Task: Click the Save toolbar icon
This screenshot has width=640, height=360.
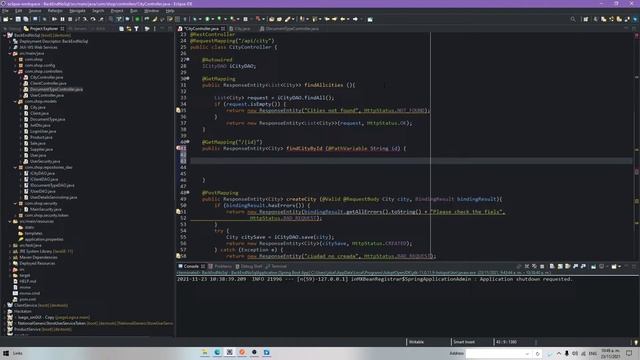Action: point(18,19)
